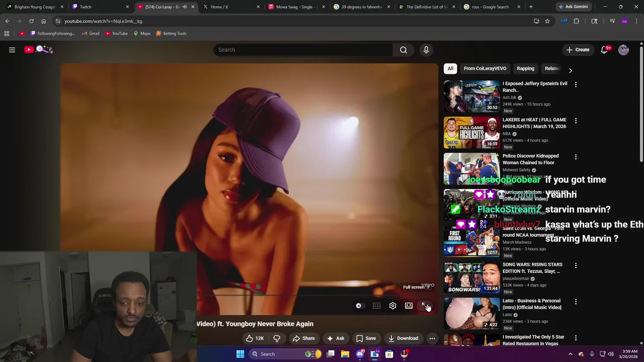The height and width of the screenshot is (362, 644).
Task: Open Saint Louis vs. Georgia video title
Action: 533,232
